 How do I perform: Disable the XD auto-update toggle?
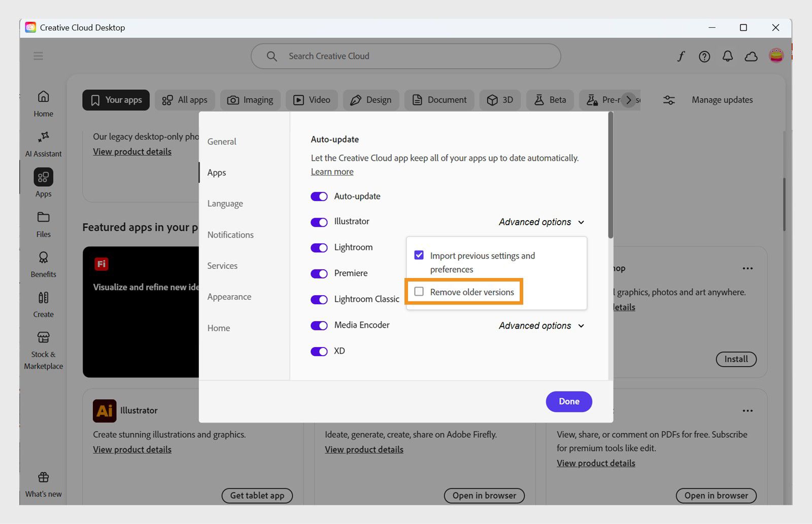point(319,352)
